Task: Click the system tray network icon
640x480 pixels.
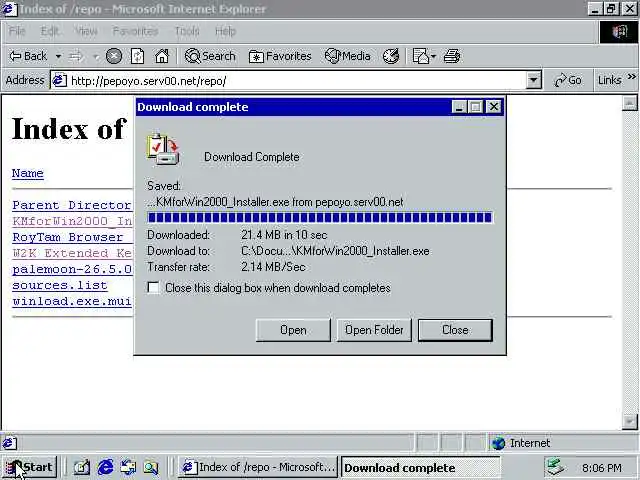Action: [556, 467]
